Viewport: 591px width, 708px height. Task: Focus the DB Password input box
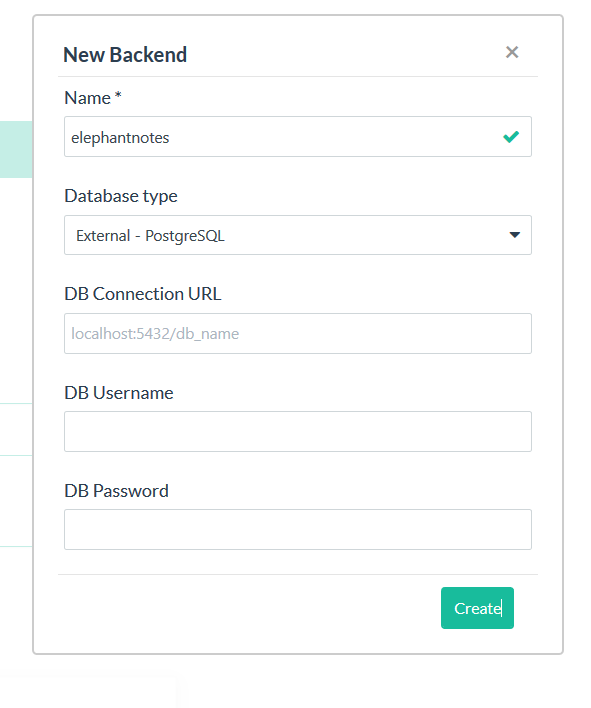[298, 529]
